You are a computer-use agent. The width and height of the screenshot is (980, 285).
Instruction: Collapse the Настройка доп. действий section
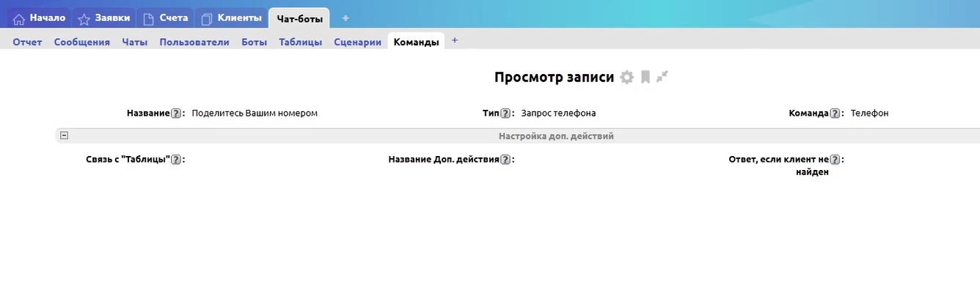65,136
